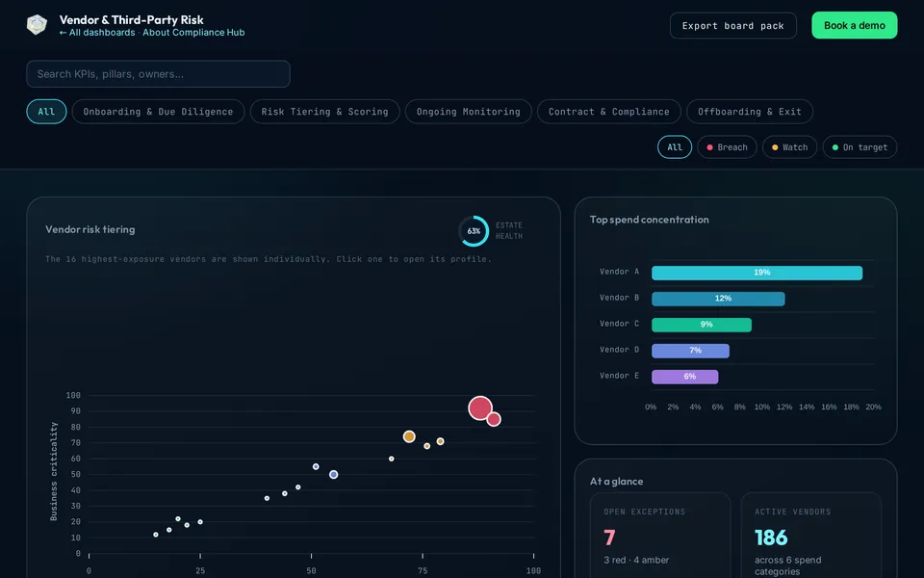The width and height of the screenshot is (924, 578).
Task: Open the All dashboards link
Action: coord(97,33)
